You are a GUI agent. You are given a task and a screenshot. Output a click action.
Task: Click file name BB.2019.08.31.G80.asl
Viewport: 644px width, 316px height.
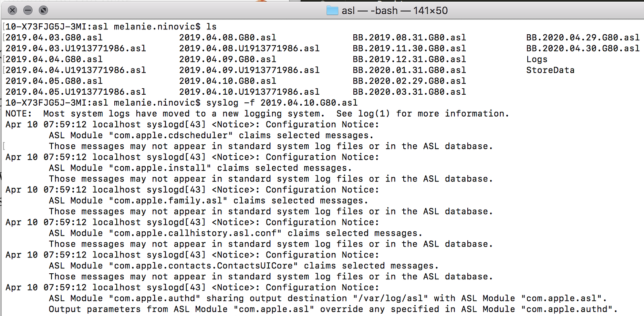(x=409, y=37)
